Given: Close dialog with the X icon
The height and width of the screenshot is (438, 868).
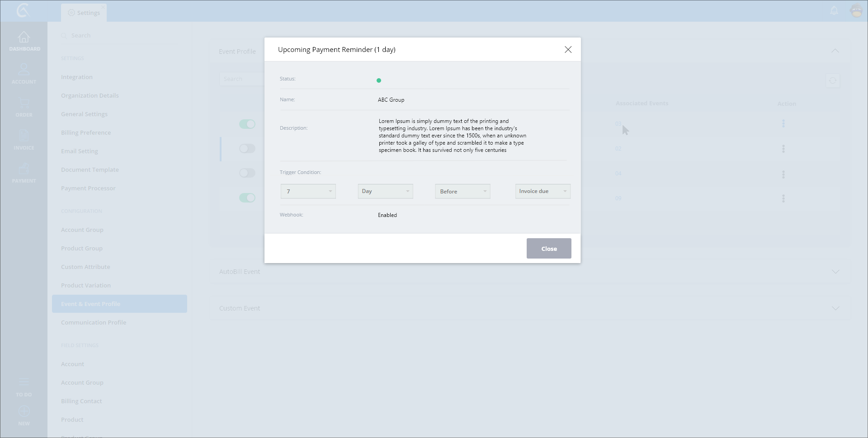Looking at the screenshot, I should [x=568, y=50].
